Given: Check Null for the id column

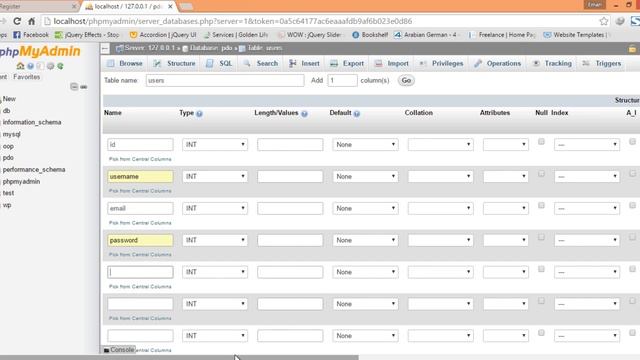Looking at the screenshot, I should point(541,142).
